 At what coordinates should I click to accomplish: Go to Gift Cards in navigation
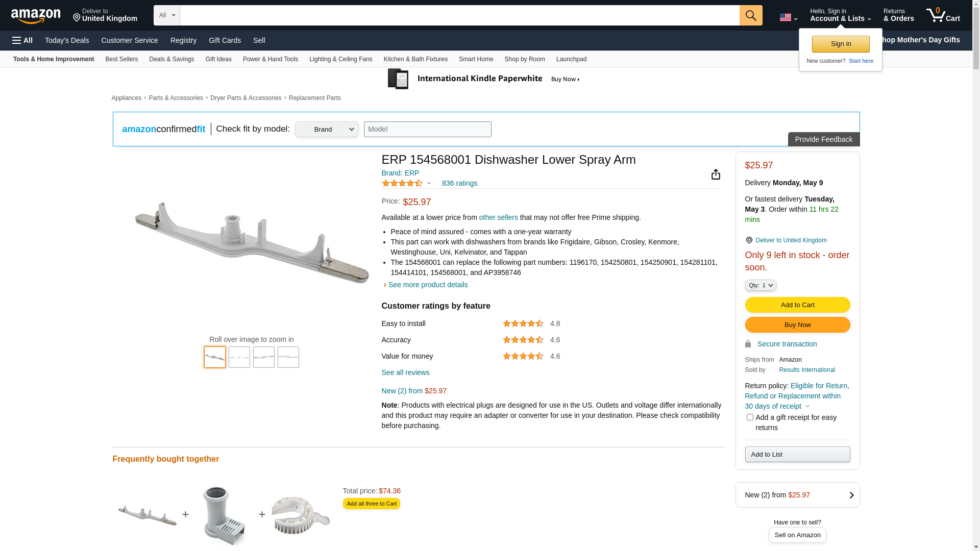click(x=225, y=40)
